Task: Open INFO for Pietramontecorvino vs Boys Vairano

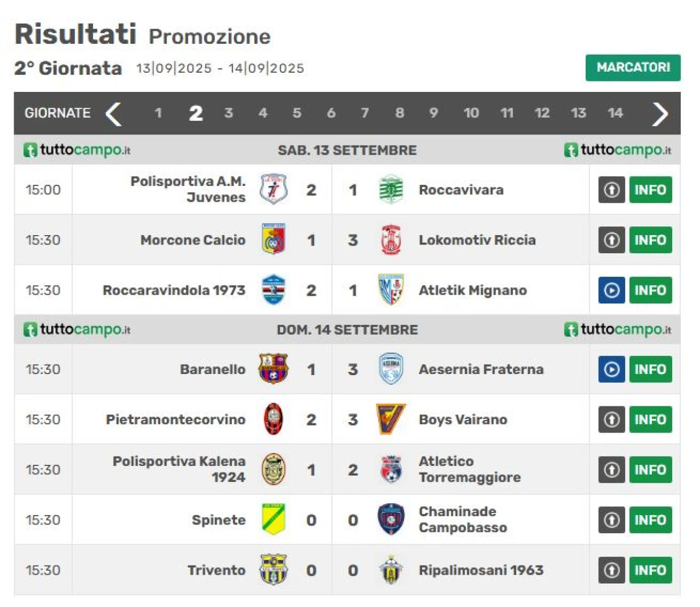Action: pyautogui.click(x=650, y=419)
